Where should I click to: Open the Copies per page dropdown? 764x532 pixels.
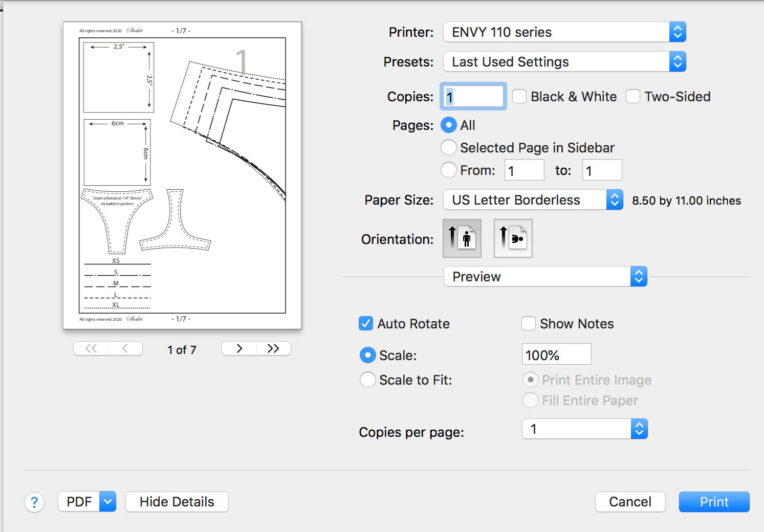(585, 429)
